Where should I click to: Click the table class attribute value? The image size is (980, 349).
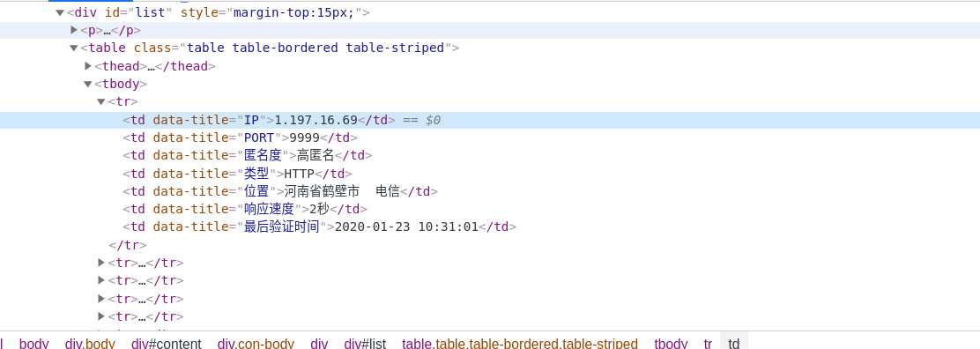tap(315, 48)
